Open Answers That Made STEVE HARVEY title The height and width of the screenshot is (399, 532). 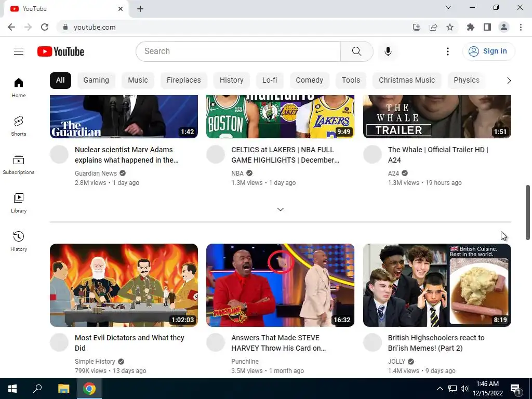click(278, 343)
